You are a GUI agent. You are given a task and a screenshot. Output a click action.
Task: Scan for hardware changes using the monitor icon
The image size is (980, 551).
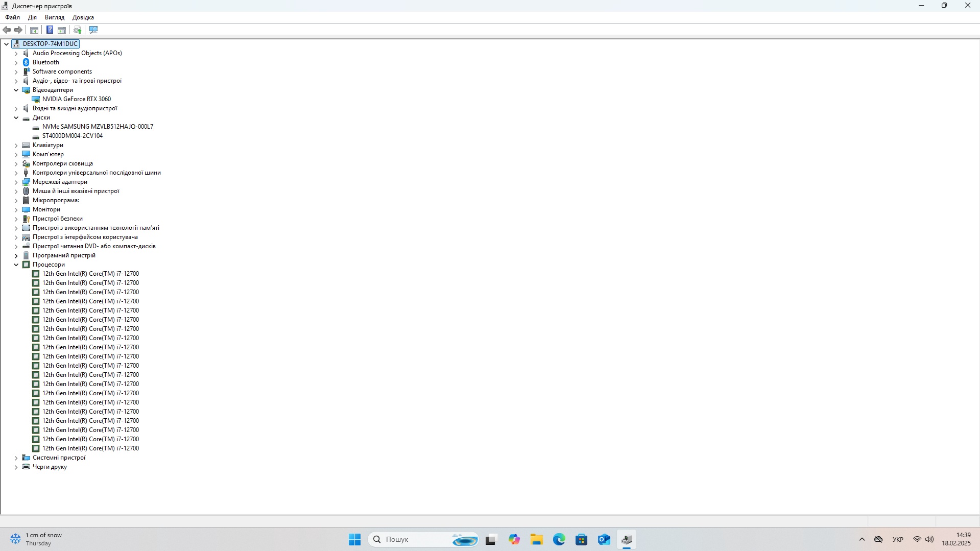pyautogui.click(x=93, y=30)
